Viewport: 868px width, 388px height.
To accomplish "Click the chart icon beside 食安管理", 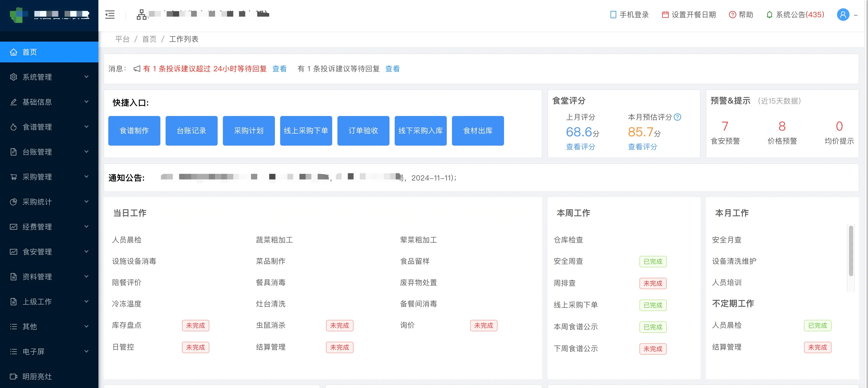I will pos(14,252).
